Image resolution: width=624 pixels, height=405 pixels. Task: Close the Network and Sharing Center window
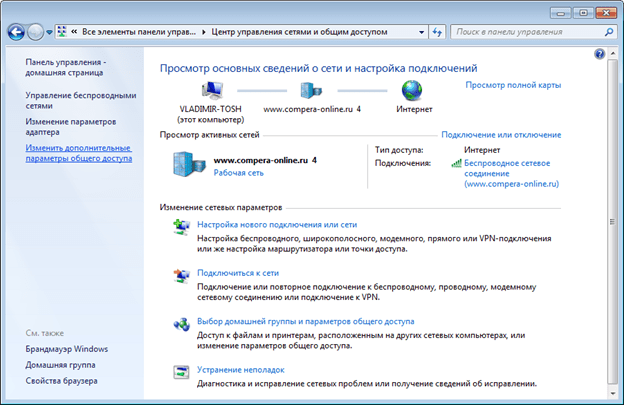606,13
